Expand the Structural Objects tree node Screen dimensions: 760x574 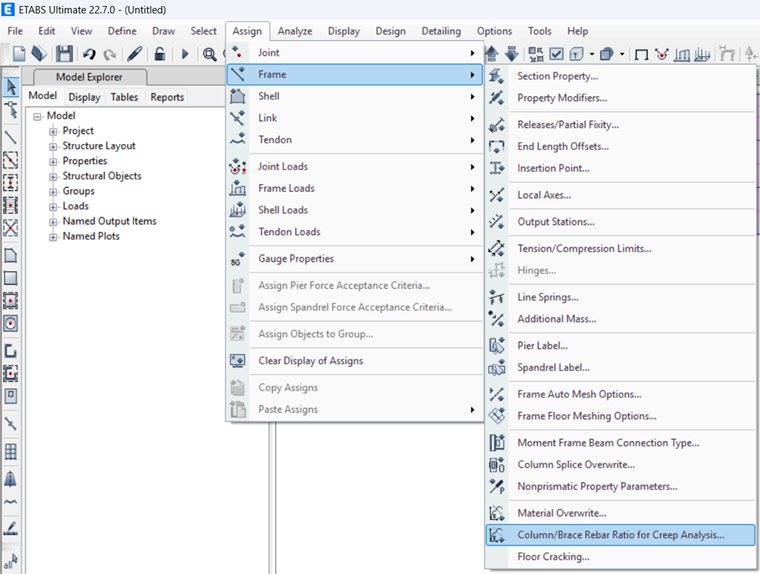(53, 176)
